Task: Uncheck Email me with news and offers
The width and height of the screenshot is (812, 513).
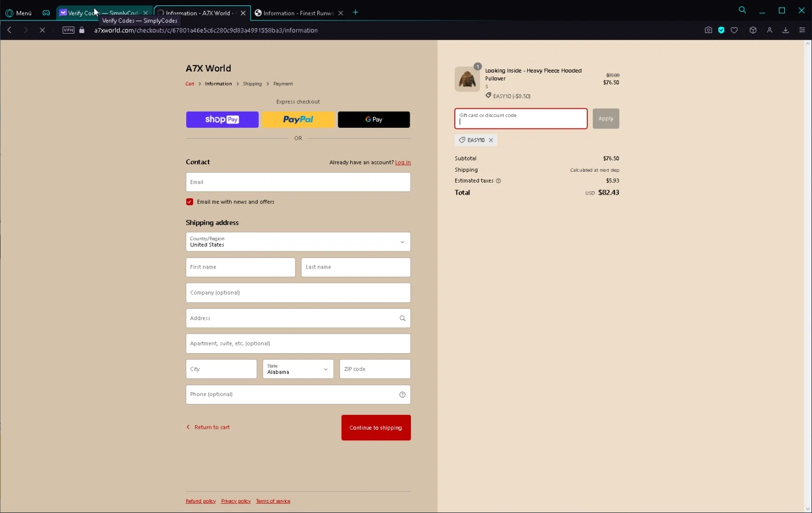Action: pos(189,202)
